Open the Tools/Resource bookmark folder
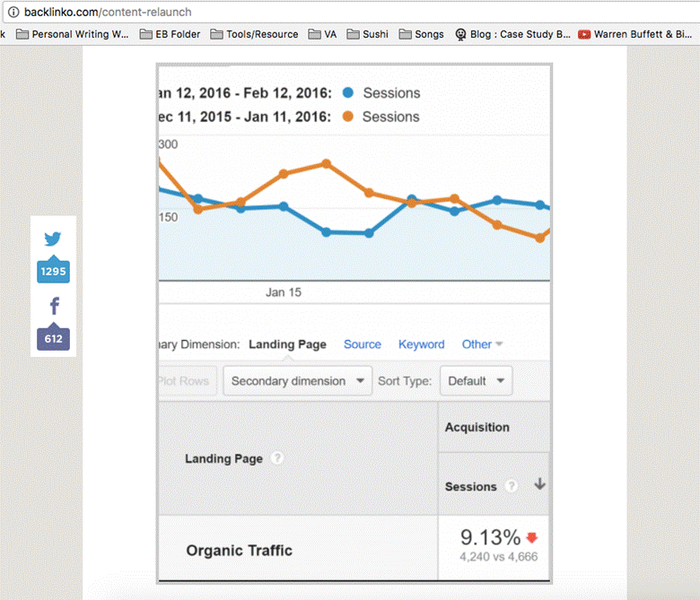The image size is (700, 600). pyautogui.click(x=254, y=34)
